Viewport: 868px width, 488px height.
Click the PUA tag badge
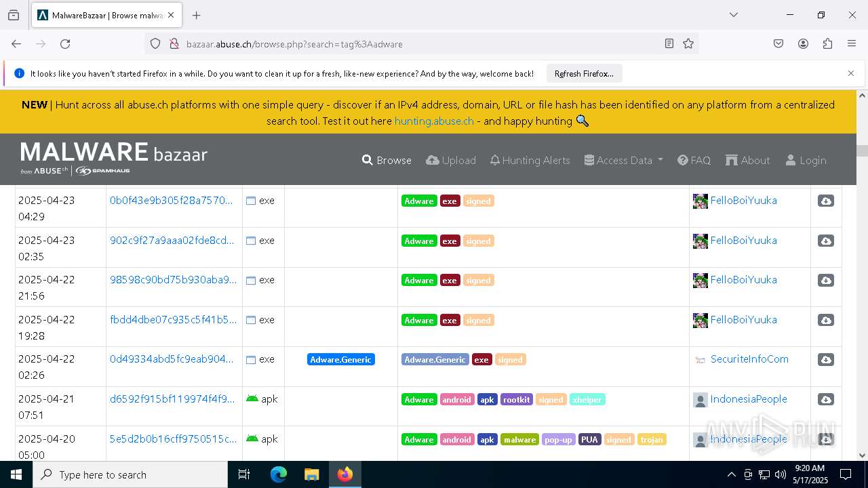589,439
